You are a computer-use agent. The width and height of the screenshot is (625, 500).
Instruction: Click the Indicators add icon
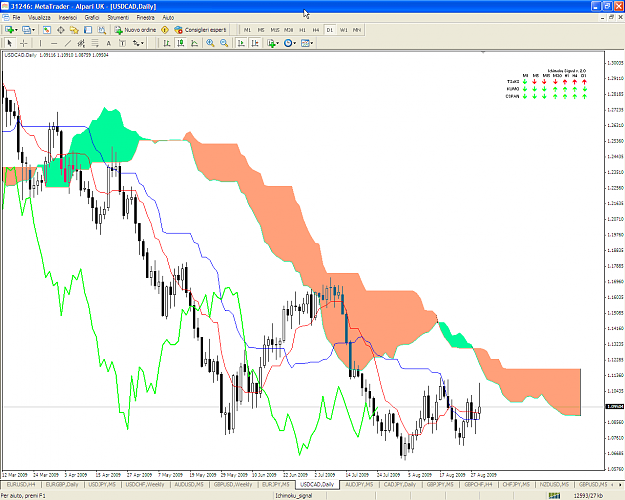[271, 43]
